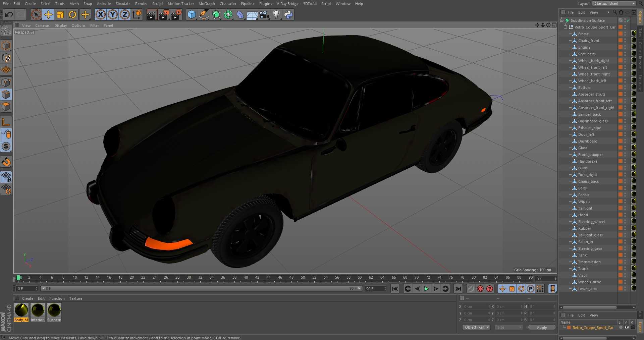This screenshot has height=340, width=644.
Task: Click the end frame 90 F stepper
Action: click(385, 288)
